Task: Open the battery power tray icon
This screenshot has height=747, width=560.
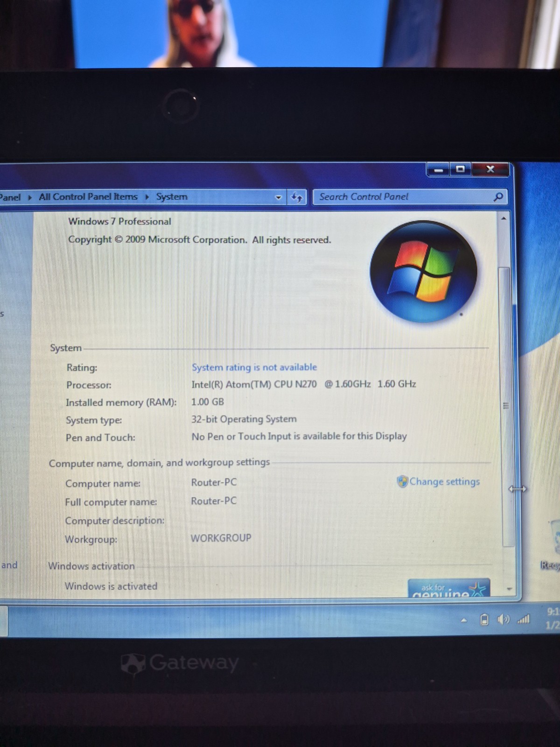Action: pos(484,620)
